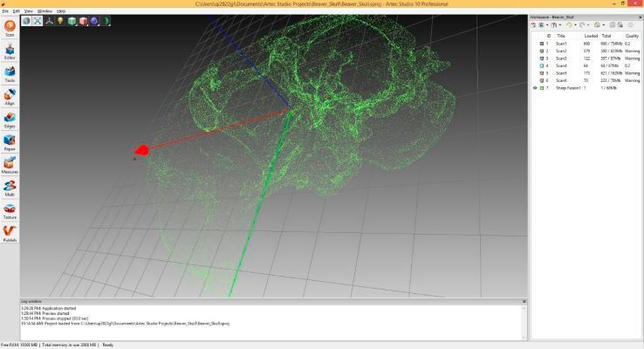644x349 pixels.
Task: Click the red X-axis arrowhead in viewport
Action: [141, 150]
